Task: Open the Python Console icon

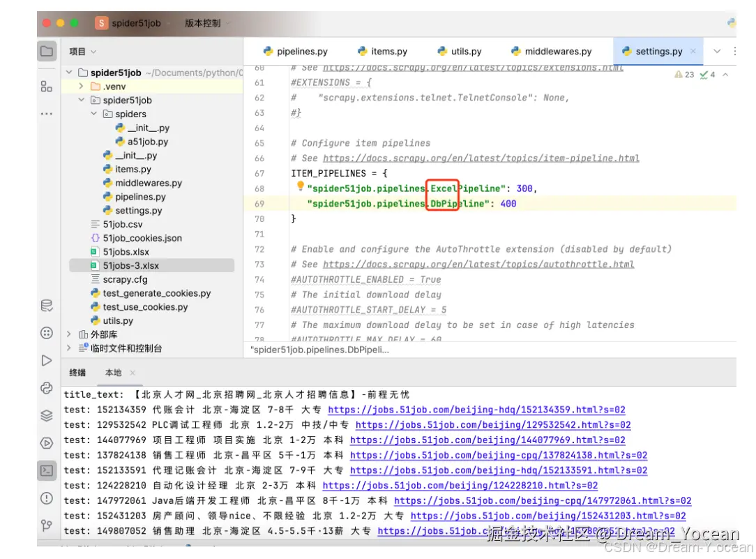Action: (47, 388)
